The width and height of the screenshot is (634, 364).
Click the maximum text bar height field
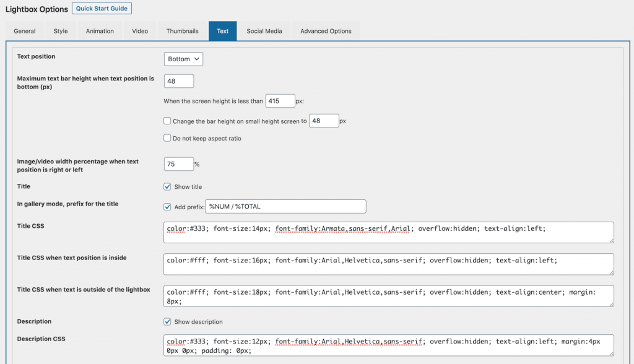click(178, 80)
